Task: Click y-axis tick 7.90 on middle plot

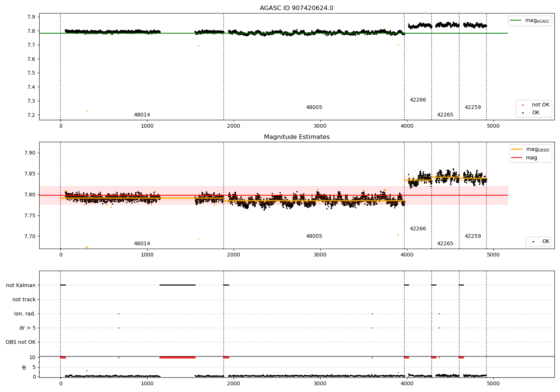Action: pos(29,153)
